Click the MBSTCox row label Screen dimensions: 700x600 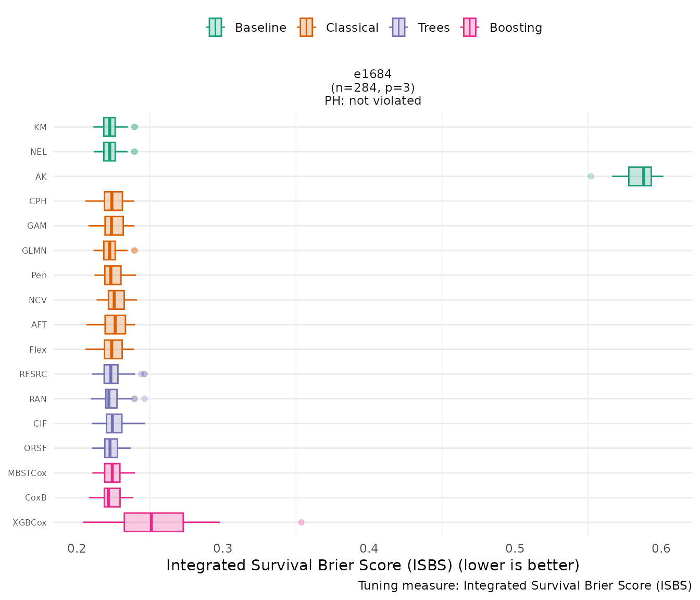(27, 473)
